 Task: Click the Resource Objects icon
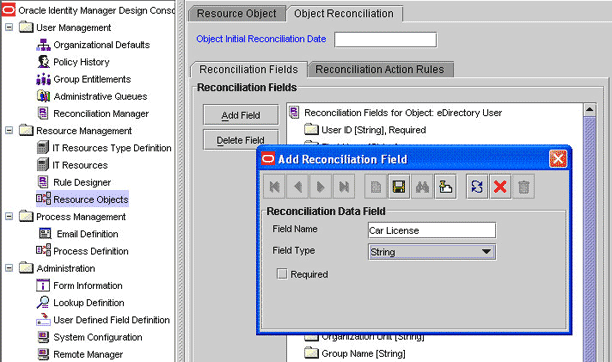[x=43, y=199]
